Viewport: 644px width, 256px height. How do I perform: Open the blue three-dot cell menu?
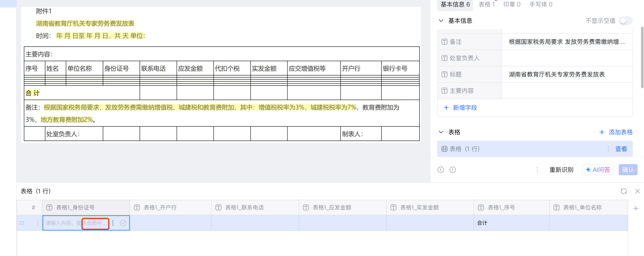113,223
